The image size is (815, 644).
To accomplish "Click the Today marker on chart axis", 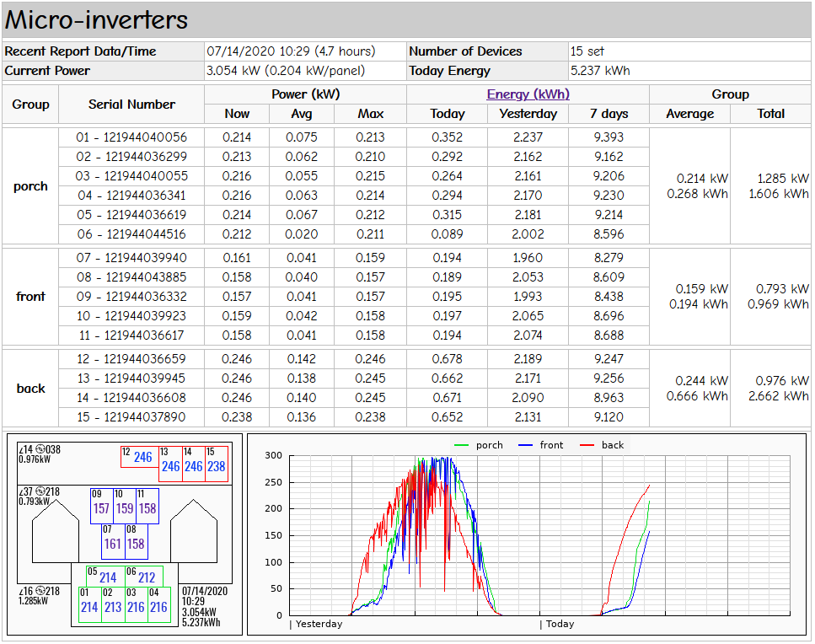I will [560, 624].
